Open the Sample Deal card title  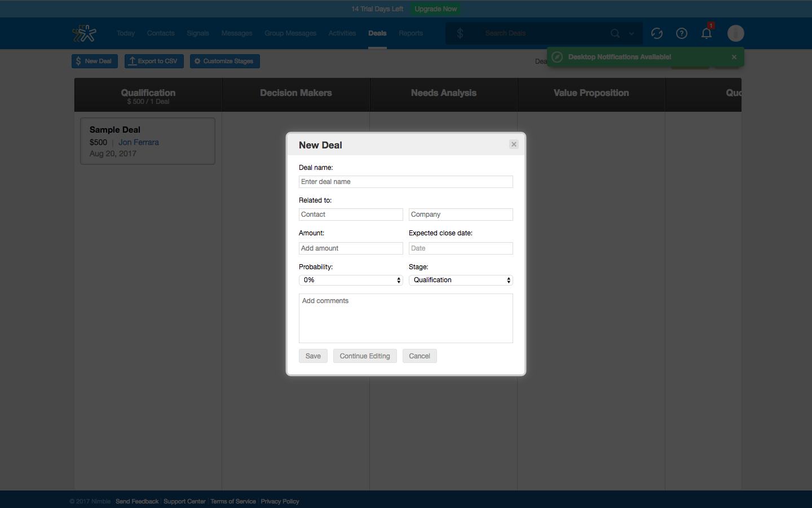click(115, 130)
